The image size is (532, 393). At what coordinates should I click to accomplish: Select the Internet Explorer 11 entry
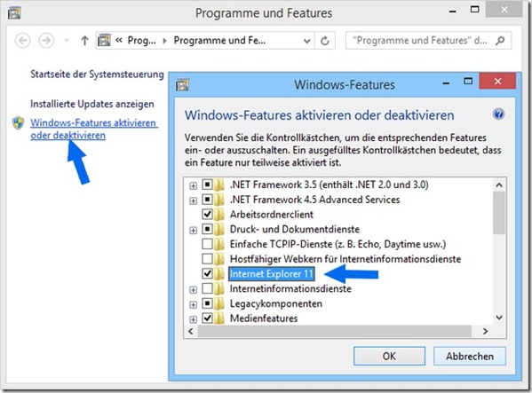tap(272, 274)
